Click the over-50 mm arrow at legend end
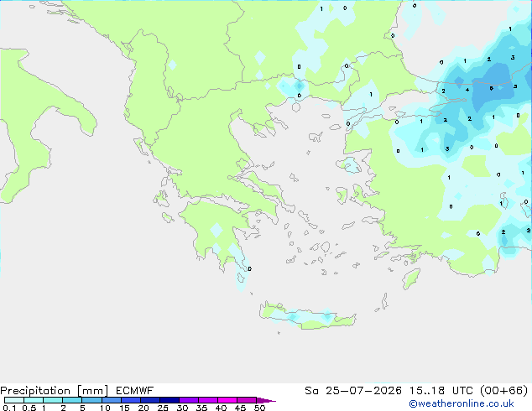This screenshot has height=411, width=532. click(x=266, y=400)
